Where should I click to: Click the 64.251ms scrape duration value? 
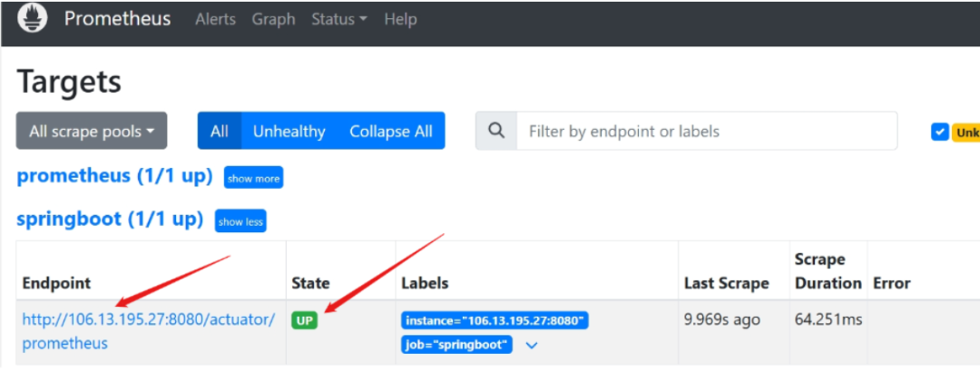click(828, 320)
